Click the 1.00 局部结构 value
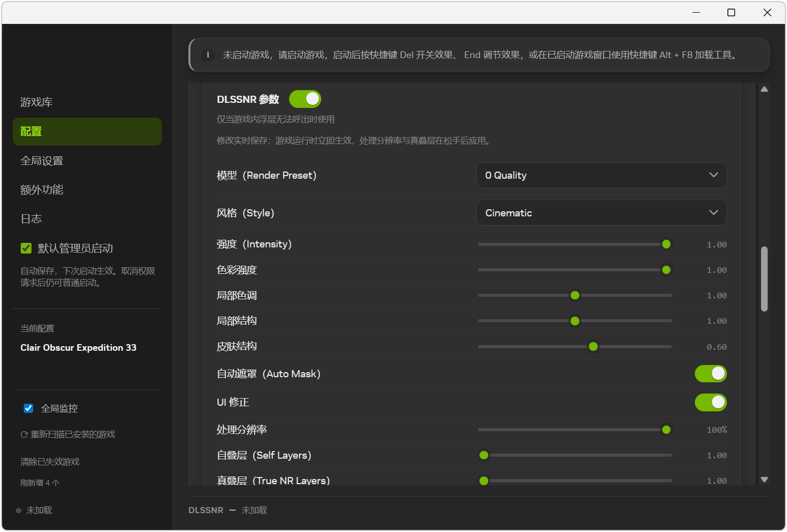Screen dimensions: 787x532 (x=716, y=321)
